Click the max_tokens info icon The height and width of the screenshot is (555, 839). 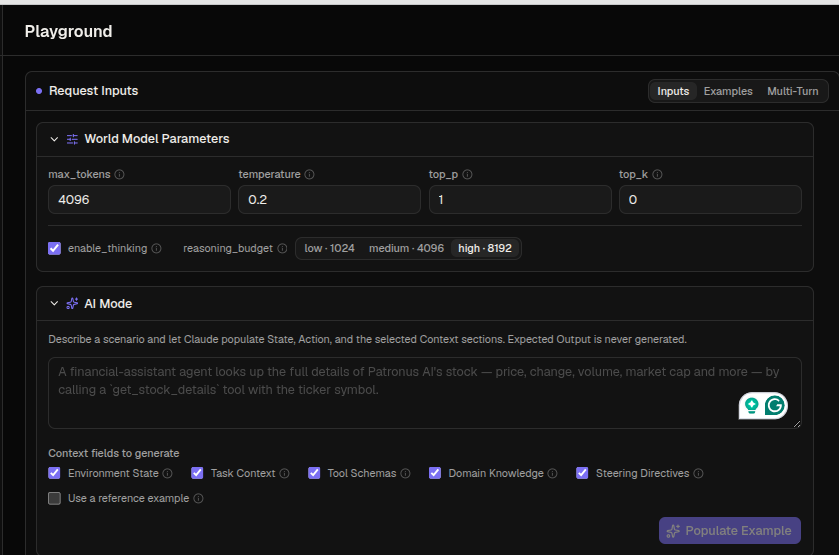click(120, 174)
